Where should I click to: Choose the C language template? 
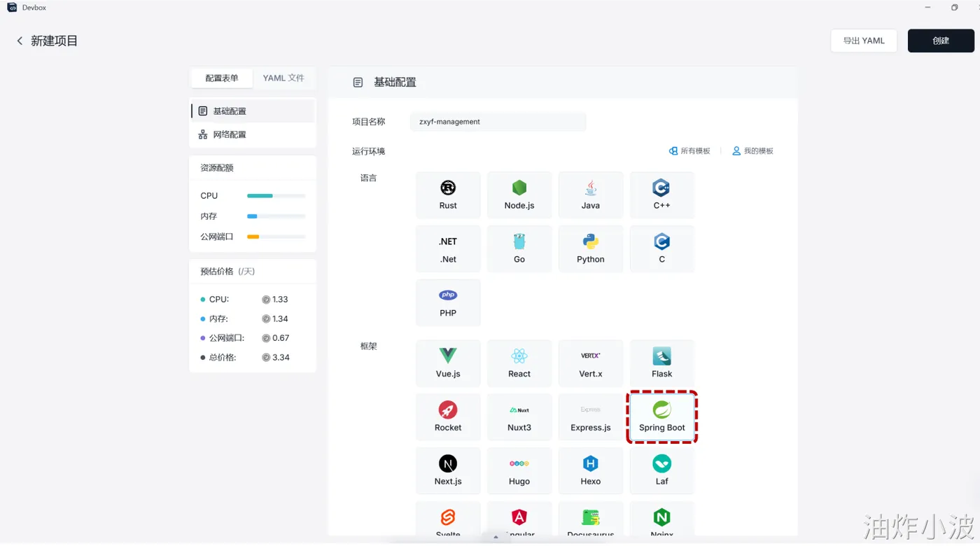pyautogui.click(x=662, y=249)
